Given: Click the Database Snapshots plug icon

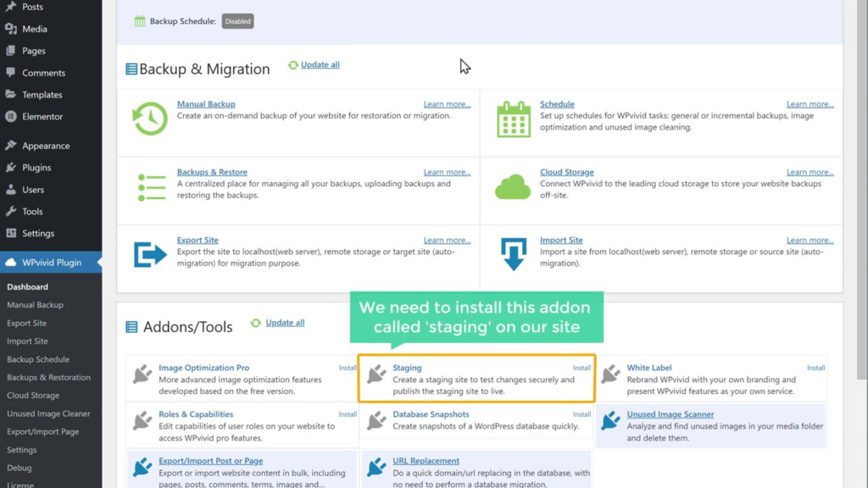Looking at the screenshot, I should [376, 420].
